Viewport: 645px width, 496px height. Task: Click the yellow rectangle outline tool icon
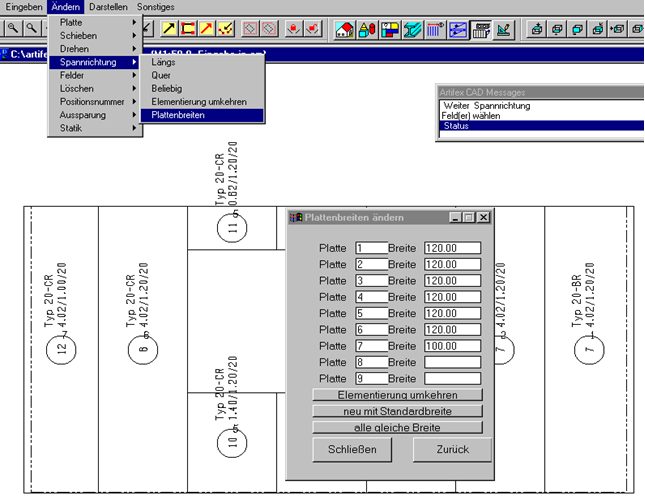click(184, 29)
